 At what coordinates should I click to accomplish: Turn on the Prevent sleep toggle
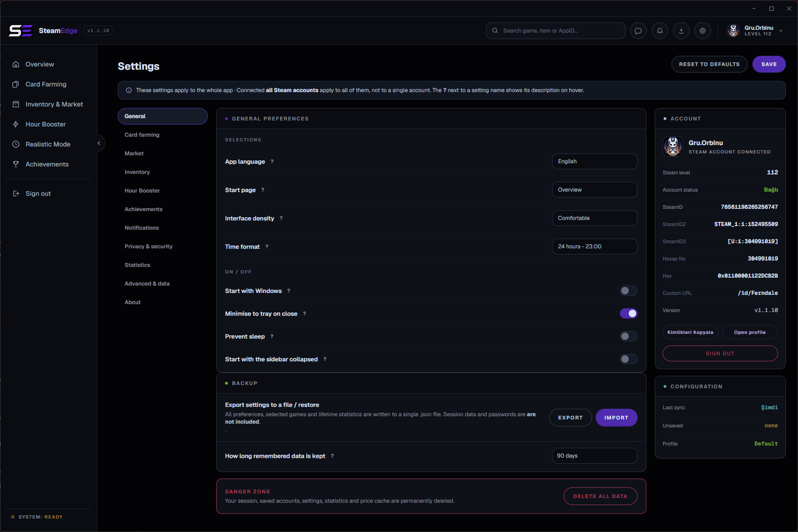[629, 336]
